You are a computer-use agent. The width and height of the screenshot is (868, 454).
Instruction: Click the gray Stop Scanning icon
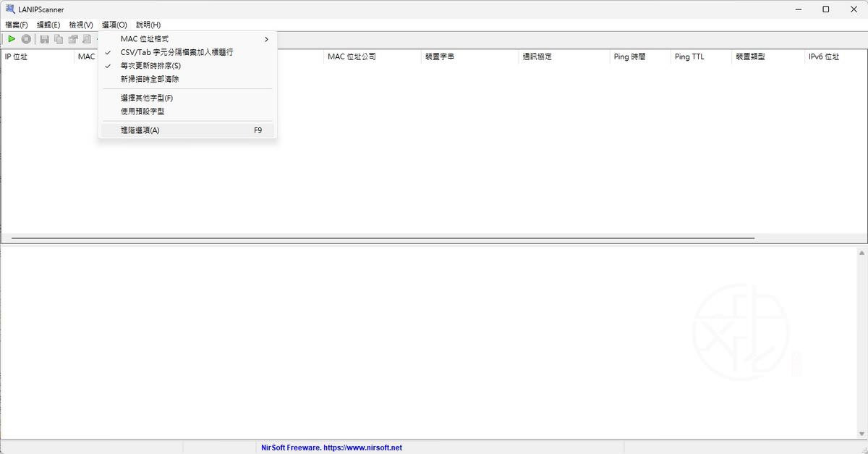pos(26,39)
